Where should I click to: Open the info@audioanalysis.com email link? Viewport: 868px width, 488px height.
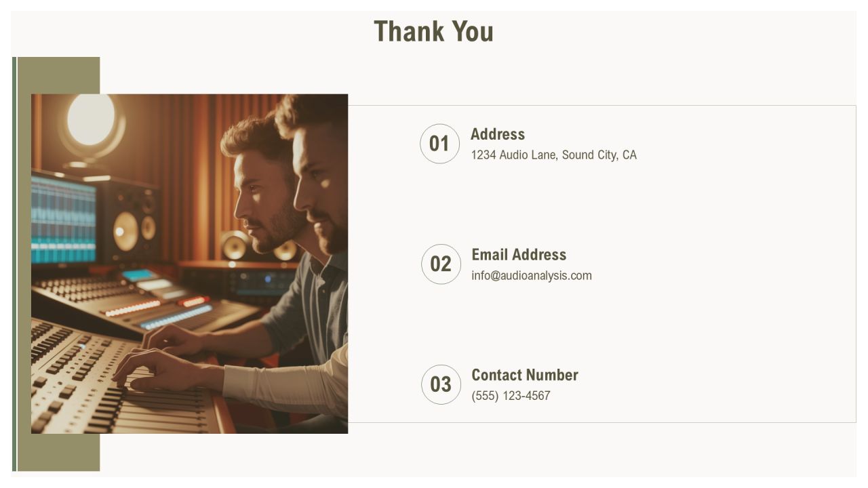coord(532,276)
